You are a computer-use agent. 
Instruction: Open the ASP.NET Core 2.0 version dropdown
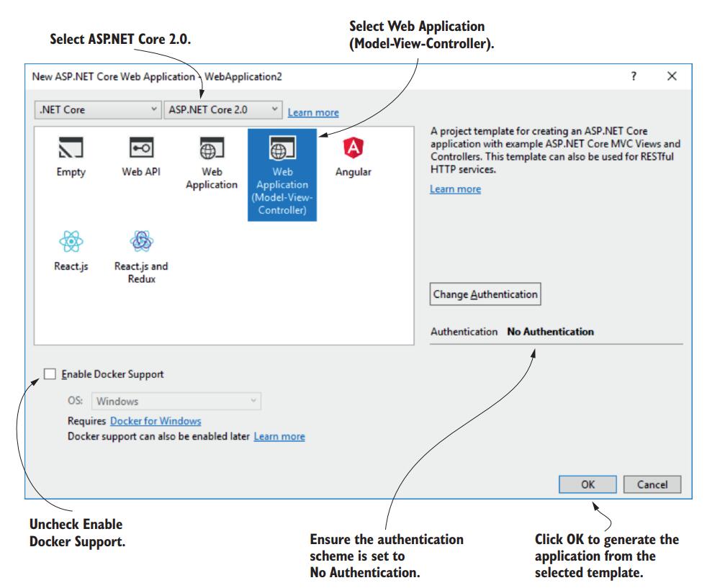pos(223,109)
